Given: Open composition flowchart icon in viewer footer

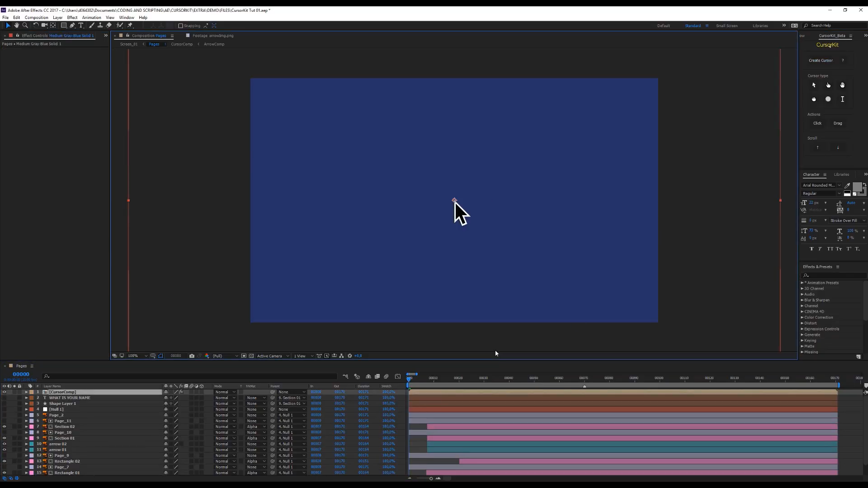Looking at the screenshot, I should [341, 356].
